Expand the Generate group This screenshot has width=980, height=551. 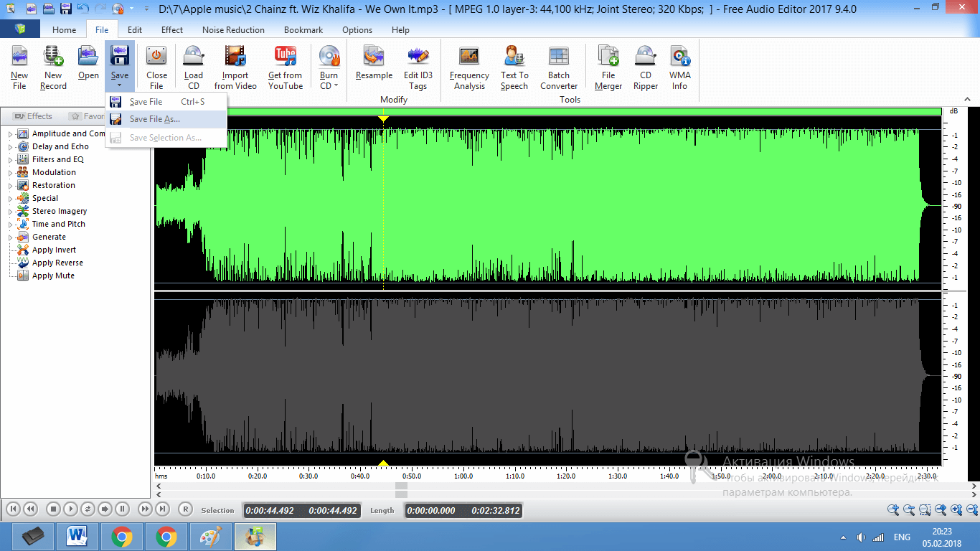tap(11, 237)
